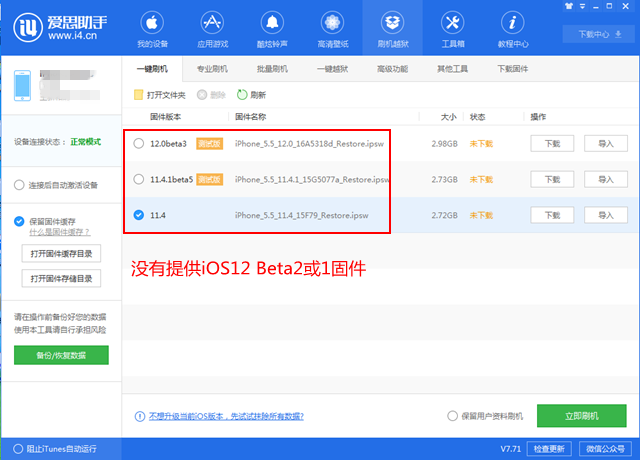Open the link about erasing all data

coord(226,416)
